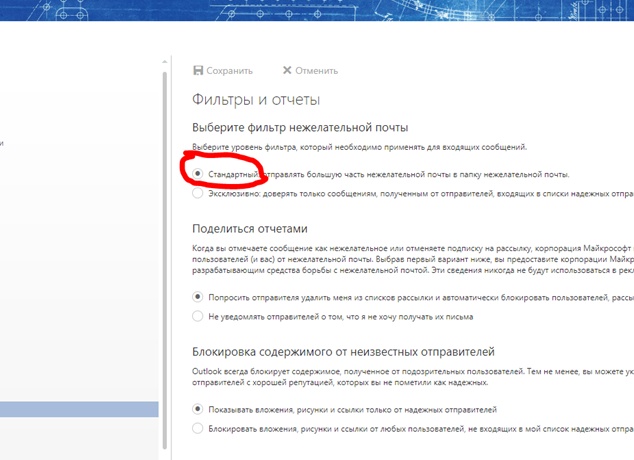Image resolution: width=634 pixels, height=460 pixels.
Task: Choose Не уведомлять отправителей radio button
Action: (x=197, y=316)
